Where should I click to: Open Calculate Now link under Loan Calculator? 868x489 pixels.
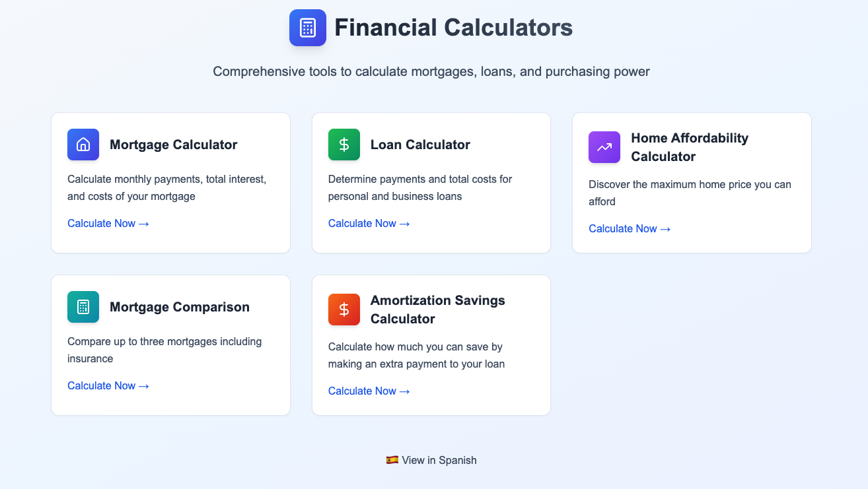click(x=369, y=223)
